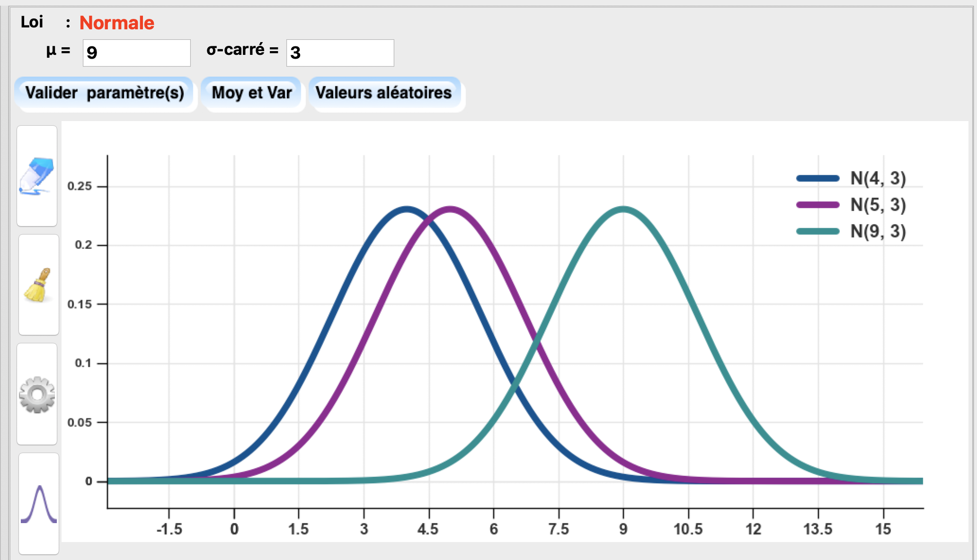977x560 pixels.
Task: Click the eraser pencil icon
Action: [36, 176]
